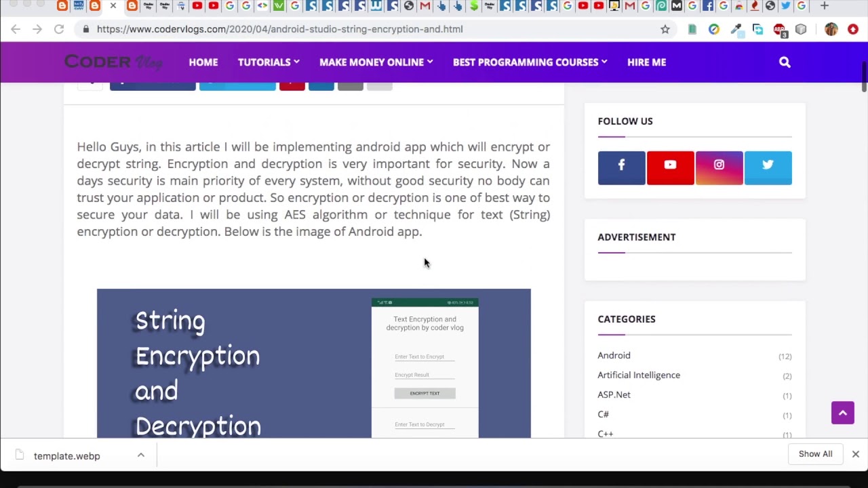Go forward in browser history
The height and width of the screenshot is (488, 868).
click(37, 29)
